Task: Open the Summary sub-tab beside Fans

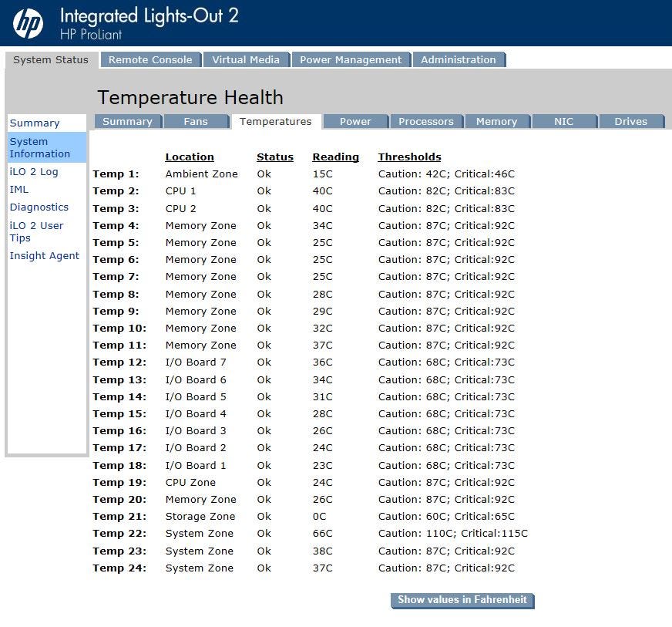Action: tap(127, 122)
